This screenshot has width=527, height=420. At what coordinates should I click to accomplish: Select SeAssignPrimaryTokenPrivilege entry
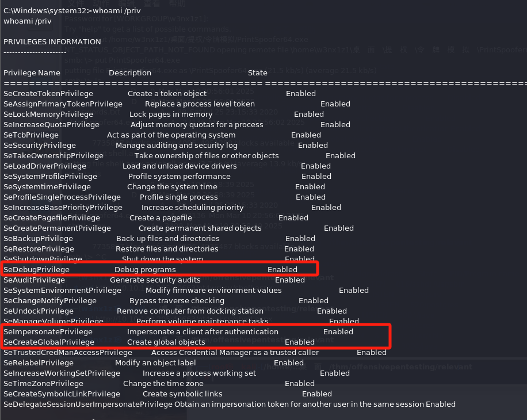click(63, 104)
